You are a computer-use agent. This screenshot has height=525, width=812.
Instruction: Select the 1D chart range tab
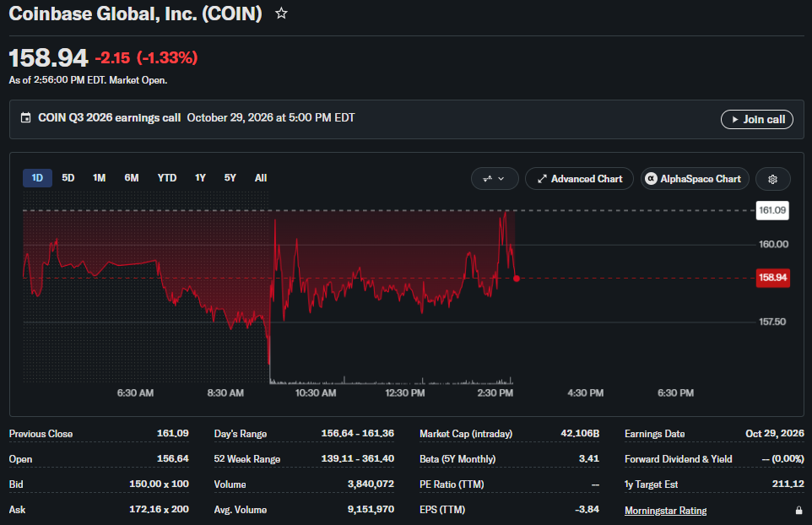37,178
